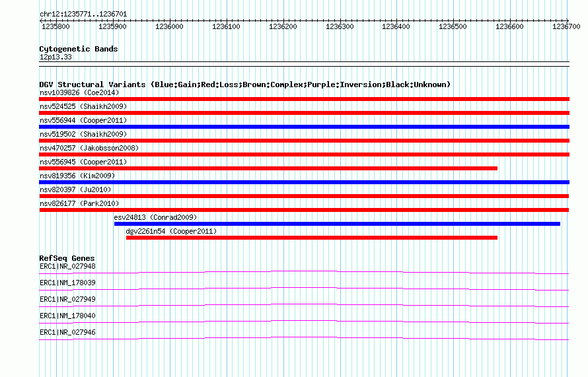
Task: Click ruler position 1236400
Action: click(x=396, y=26)
